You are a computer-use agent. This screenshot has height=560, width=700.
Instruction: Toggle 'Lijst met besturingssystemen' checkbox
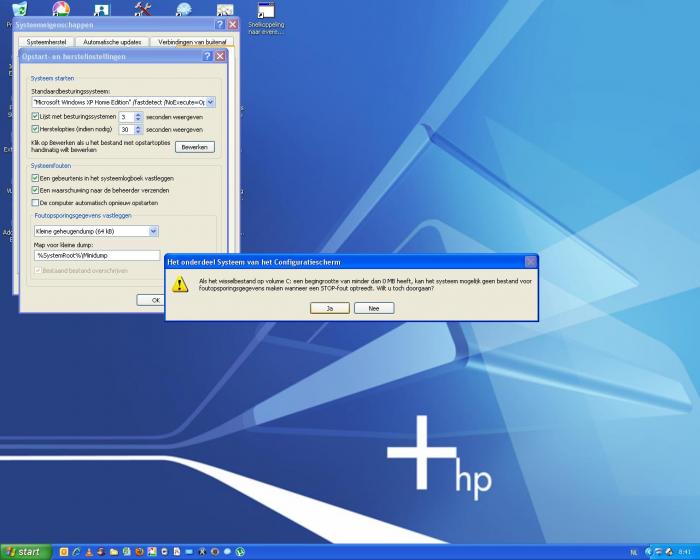[35, 116]
